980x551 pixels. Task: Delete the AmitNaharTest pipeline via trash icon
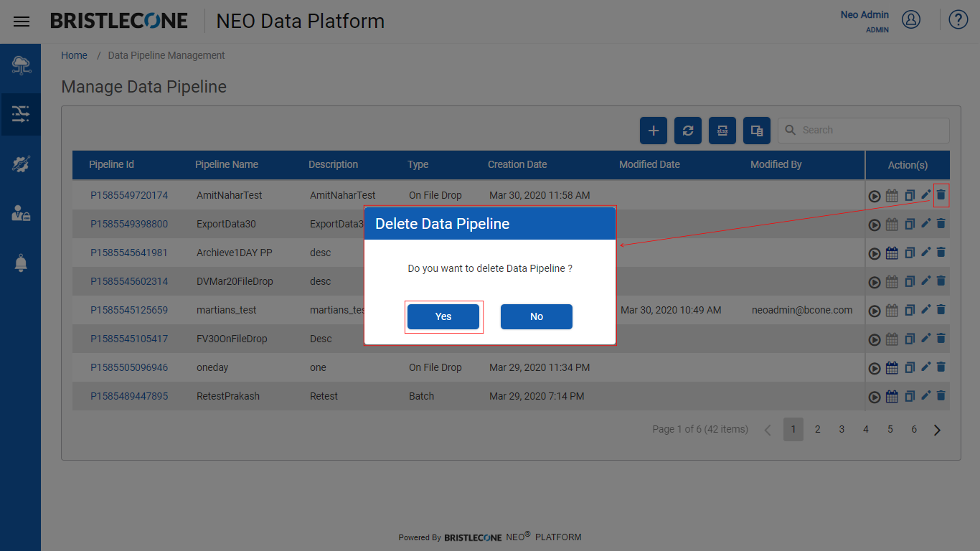pos(941,194)
